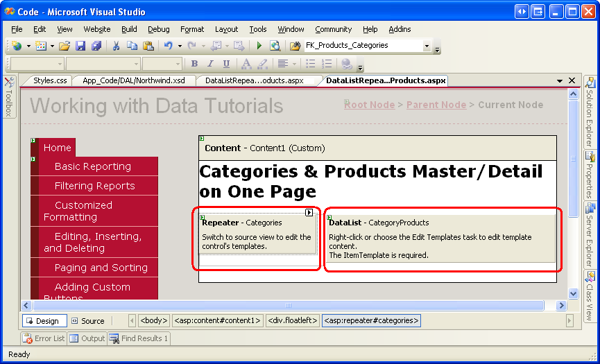Click the Filtering Reports menu link
The height and width of the screenshot is (364, 600).
pos(94,186)
